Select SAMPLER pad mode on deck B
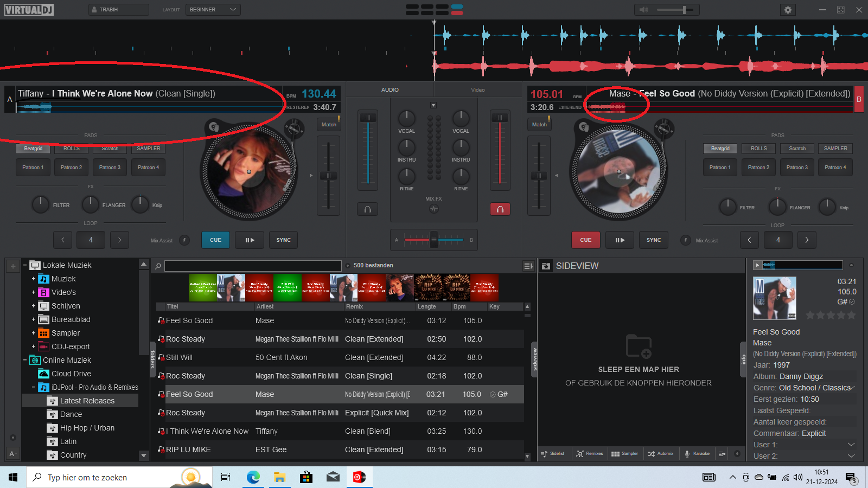The height and width of the screenshot is (488, 868). click(835, 149)
